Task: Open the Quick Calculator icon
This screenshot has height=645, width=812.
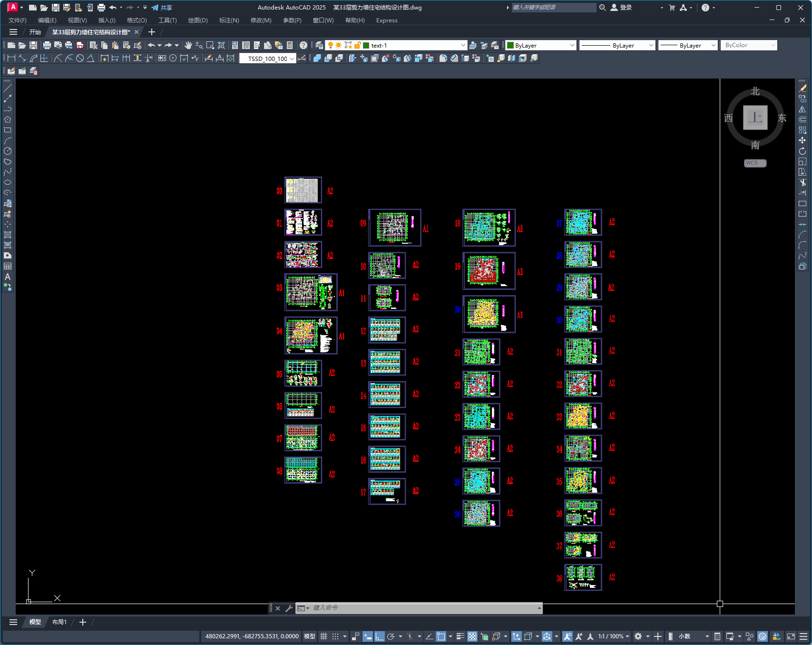Action: [290, 45]
